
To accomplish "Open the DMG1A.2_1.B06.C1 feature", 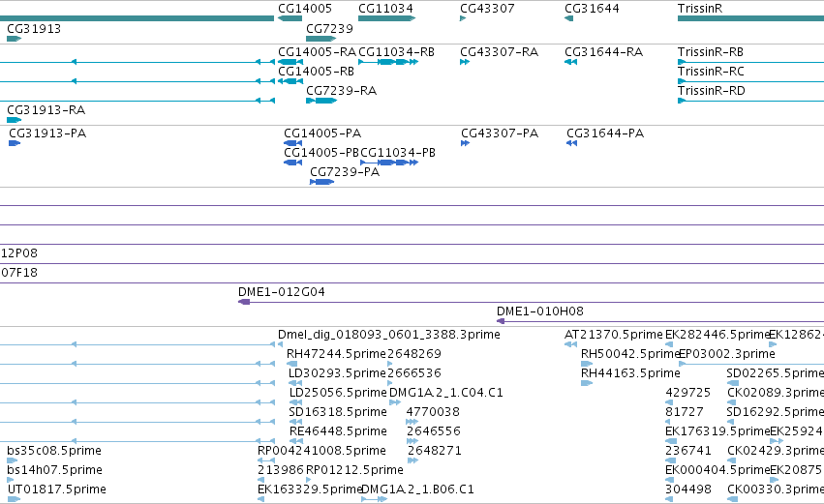I will click(374, 499).
